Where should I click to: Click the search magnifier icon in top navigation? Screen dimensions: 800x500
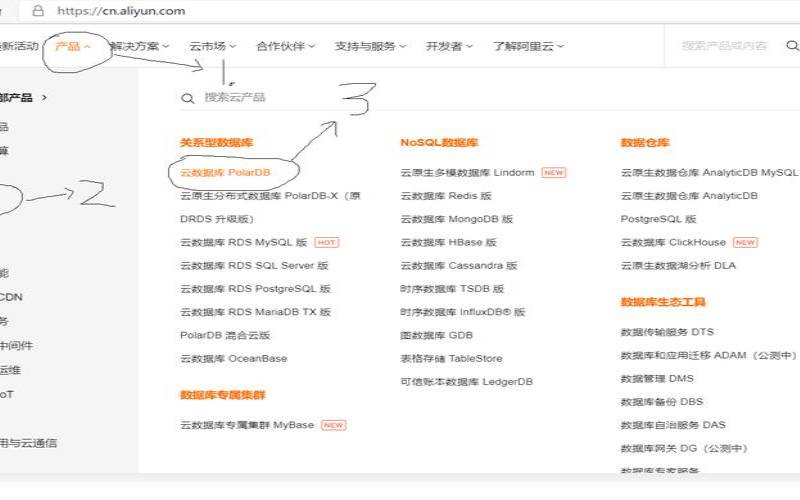pos(792,46)
